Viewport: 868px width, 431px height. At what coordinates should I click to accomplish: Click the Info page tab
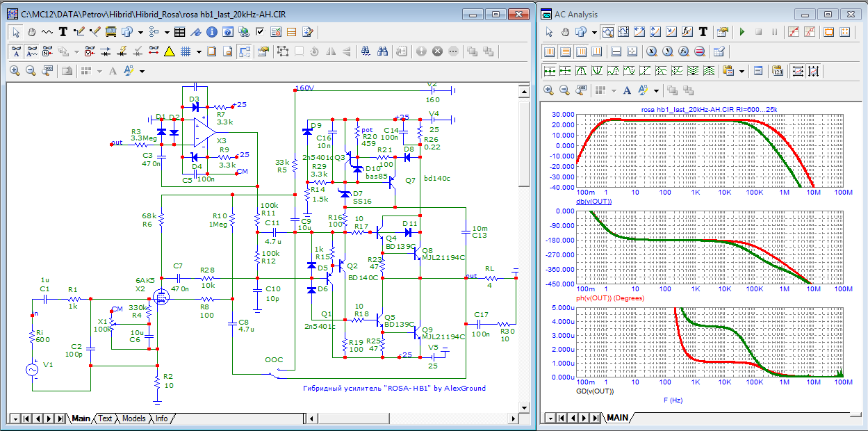[x=161, y=418]
